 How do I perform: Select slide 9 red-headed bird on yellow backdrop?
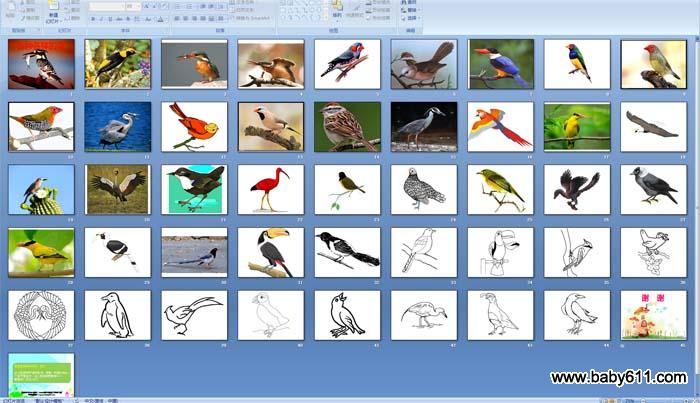click(x=654, y=64)
